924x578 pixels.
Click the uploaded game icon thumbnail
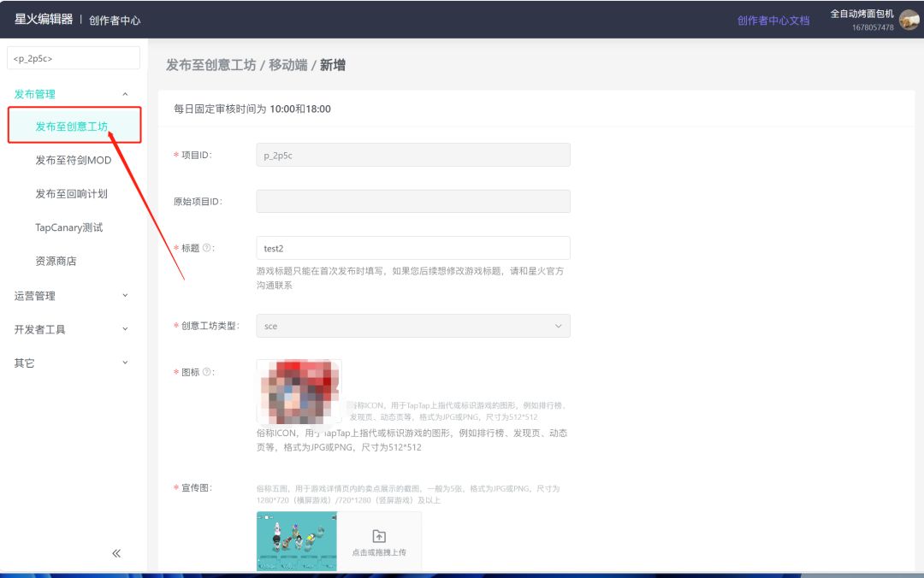click(x=299, y=392)
